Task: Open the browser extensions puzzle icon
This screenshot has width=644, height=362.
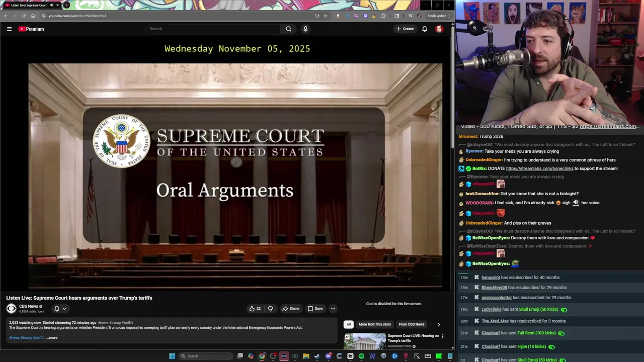Action: (383, 16)
